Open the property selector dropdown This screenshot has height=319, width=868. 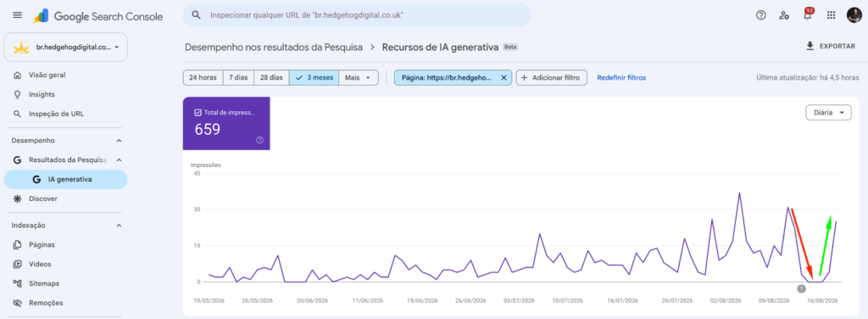pos(66,47)
